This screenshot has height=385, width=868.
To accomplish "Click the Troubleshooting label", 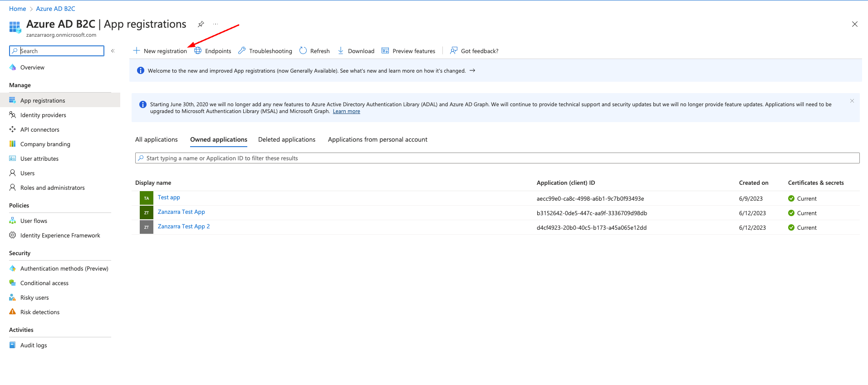I will (270, 51).
